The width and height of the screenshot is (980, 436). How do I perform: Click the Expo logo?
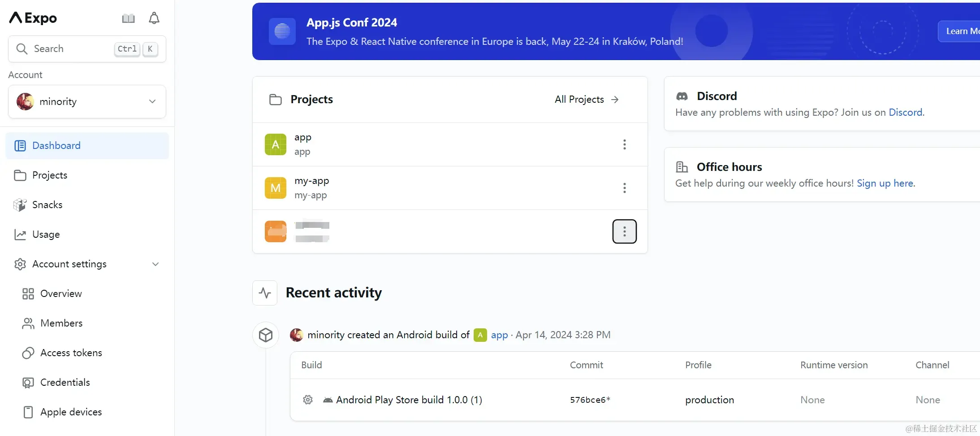tap(33, 18)
